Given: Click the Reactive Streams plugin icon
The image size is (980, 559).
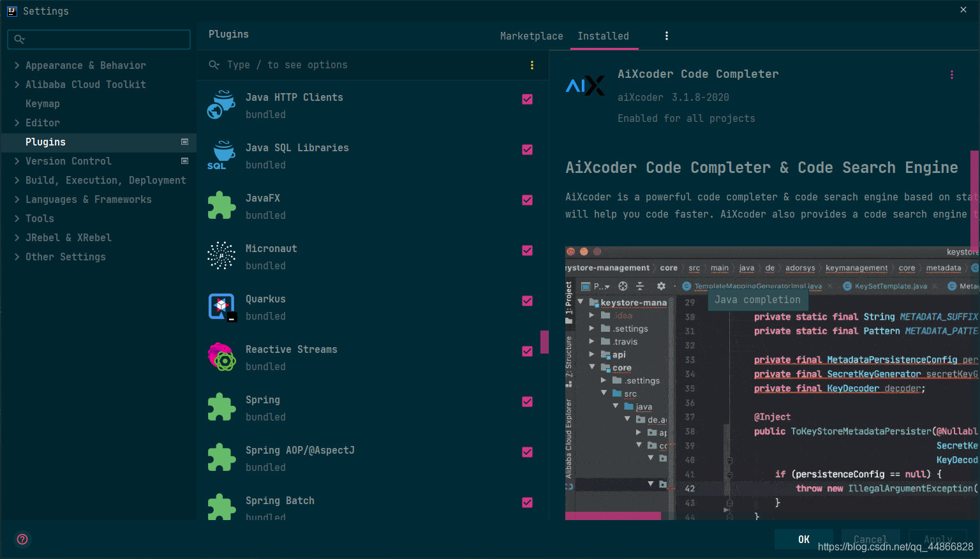Looking at the screenshot, I should 221,357.
